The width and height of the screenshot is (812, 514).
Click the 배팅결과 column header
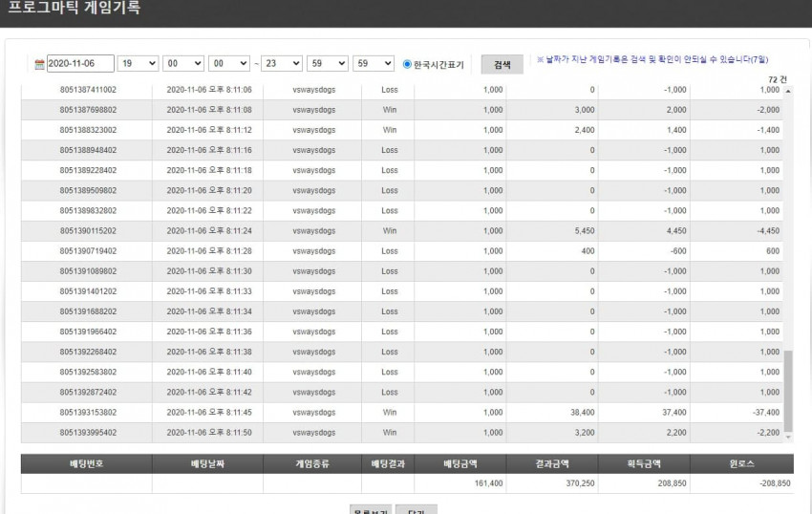[x=388, y=463]
